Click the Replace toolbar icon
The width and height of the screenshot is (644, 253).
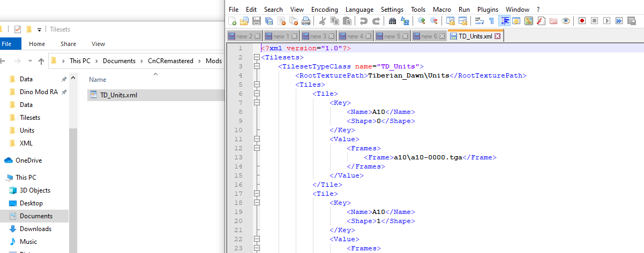tap(405, 21)
